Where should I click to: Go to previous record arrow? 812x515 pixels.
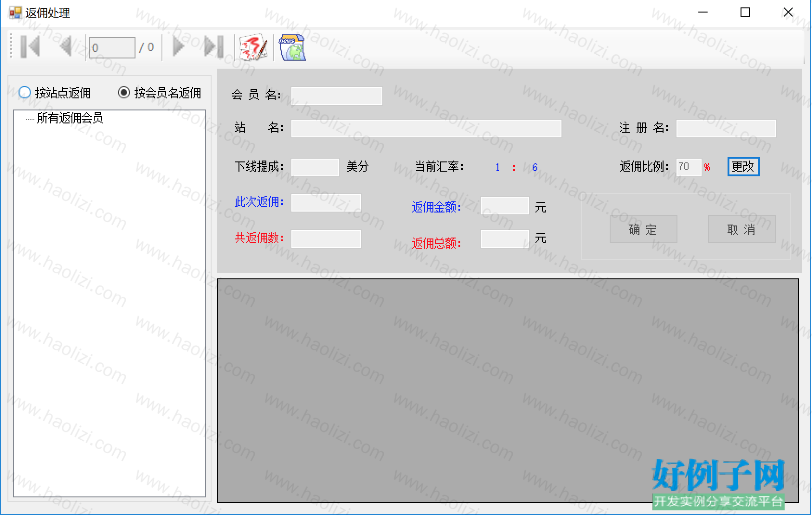click(66, 47)
